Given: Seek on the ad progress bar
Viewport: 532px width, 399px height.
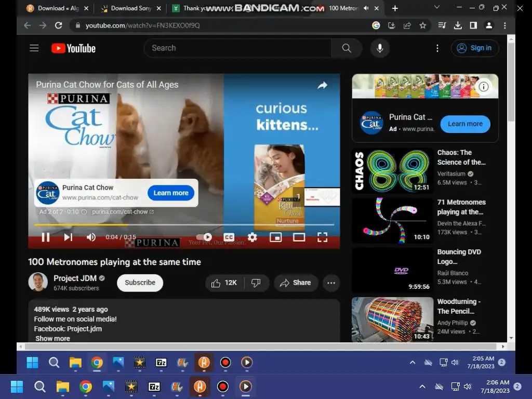Looking at the screenshot, I should point(184,224).
